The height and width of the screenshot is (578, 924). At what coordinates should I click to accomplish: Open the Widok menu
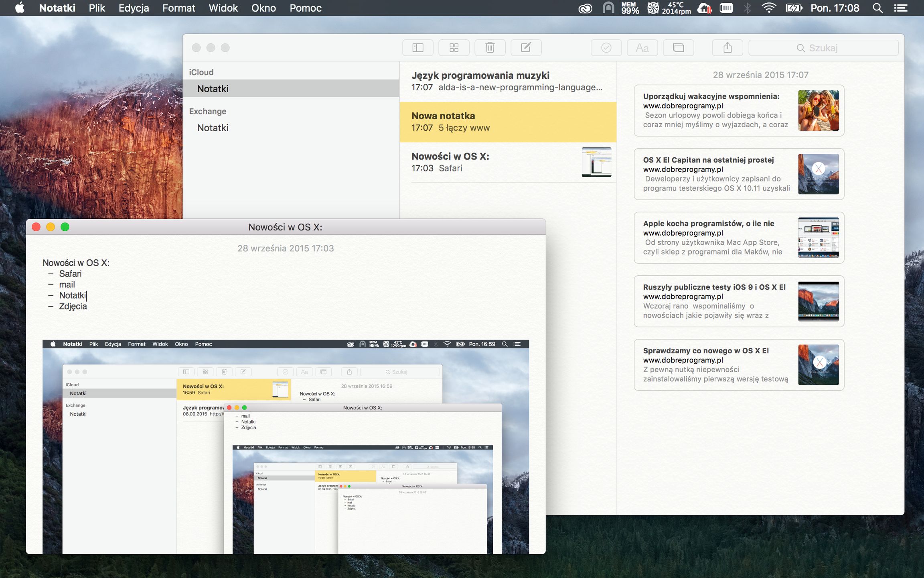click(223, 8)
